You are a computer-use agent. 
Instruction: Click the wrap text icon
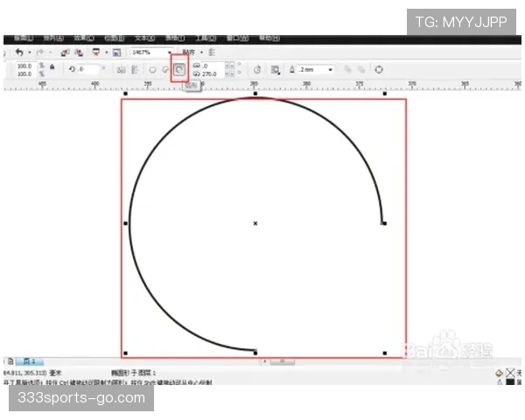pyautogui.click(x=275, y=69)
